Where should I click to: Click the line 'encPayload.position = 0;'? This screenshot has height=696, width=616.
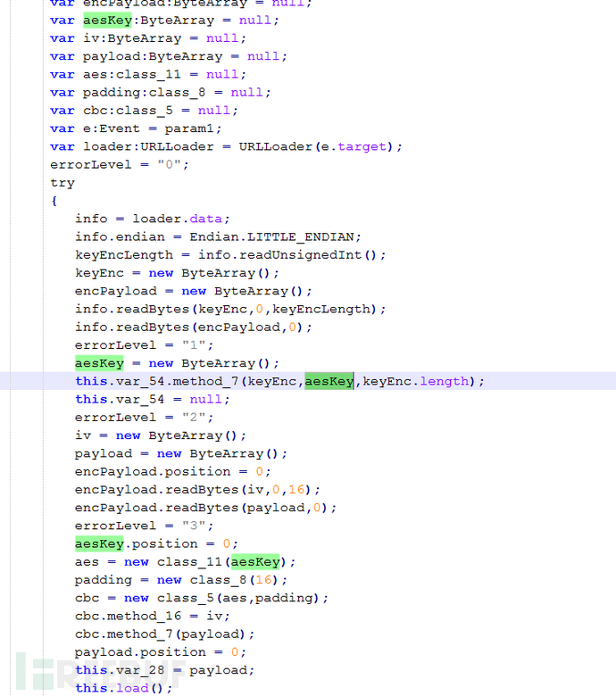pyautogui.click(x=173, y=472)
